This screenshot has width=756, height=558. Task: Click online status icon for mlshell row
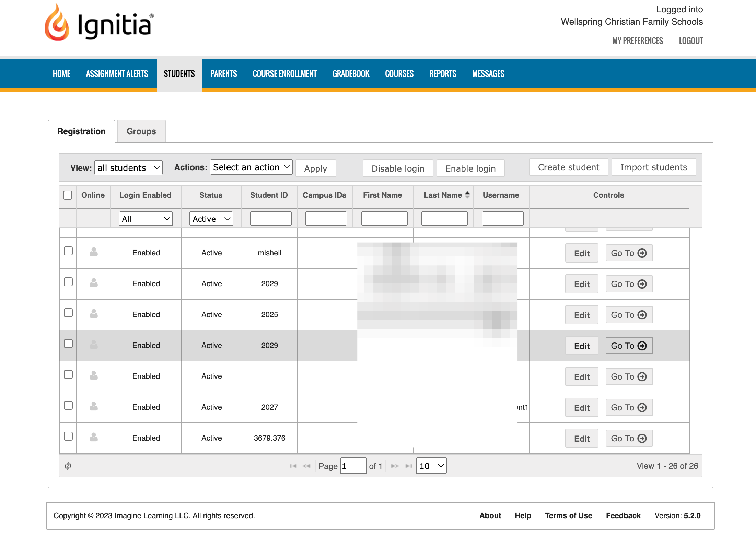click(94, 252)
